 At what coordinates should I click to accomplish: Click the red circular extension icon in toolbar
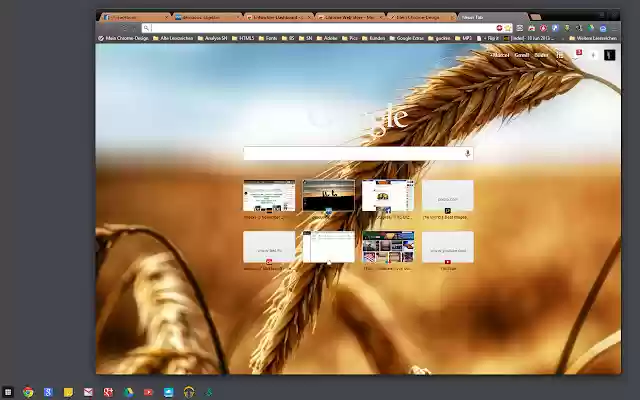point(543,28)
